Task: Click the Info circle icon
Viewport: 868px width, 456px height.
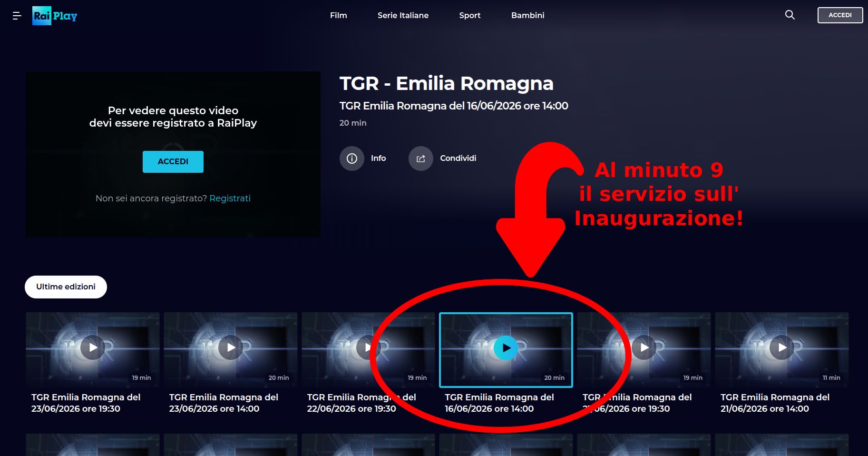Action: (x=352, y=159)
